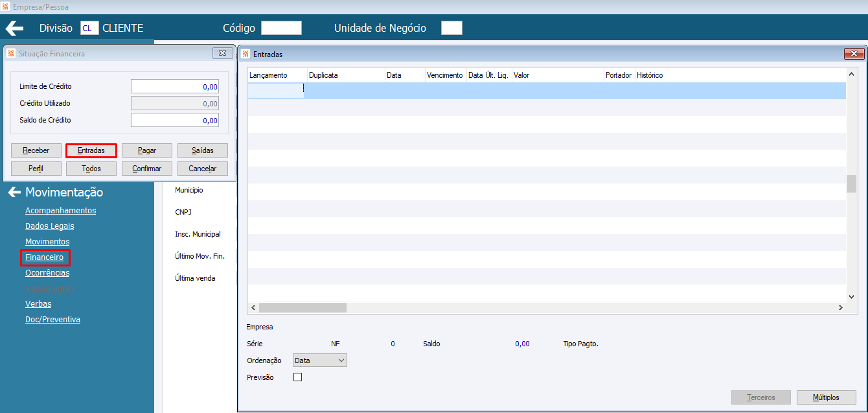Click the CLIENTE text in the header
The image size is (868, 413).
(x=123, y=28)
